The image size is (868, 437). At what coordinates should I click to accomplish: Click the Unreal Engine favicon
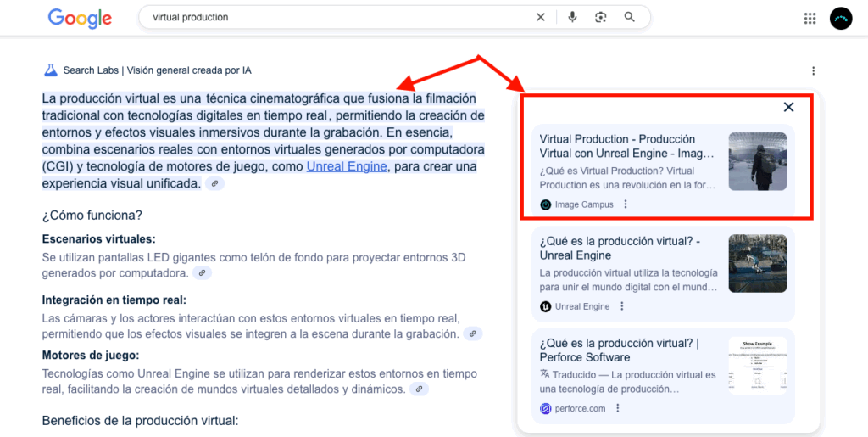545,306
